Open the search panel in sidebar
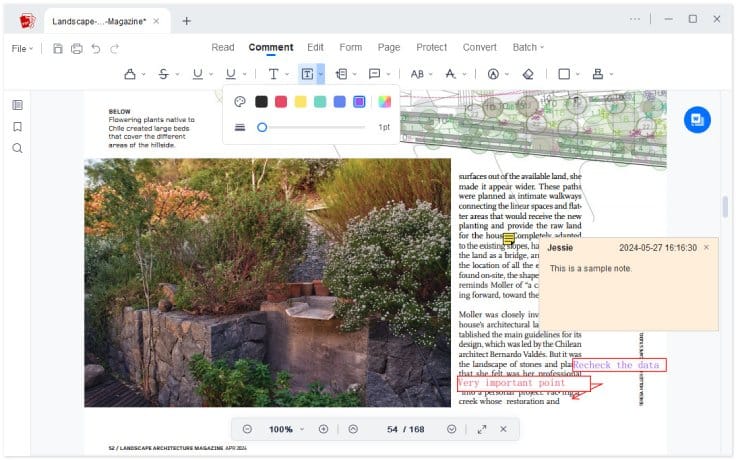The width and height of the screenshot is (736, 460). (x=17, y=148)
